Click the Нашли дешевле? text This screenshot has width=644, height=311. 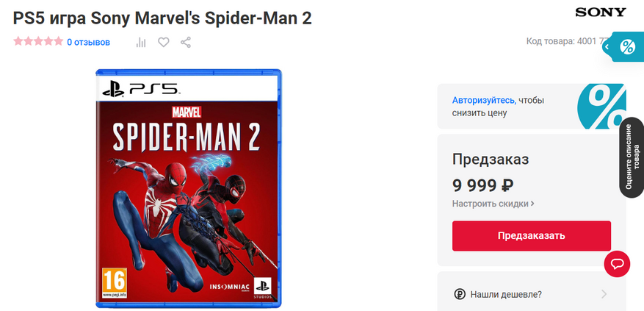pos(506,295)
